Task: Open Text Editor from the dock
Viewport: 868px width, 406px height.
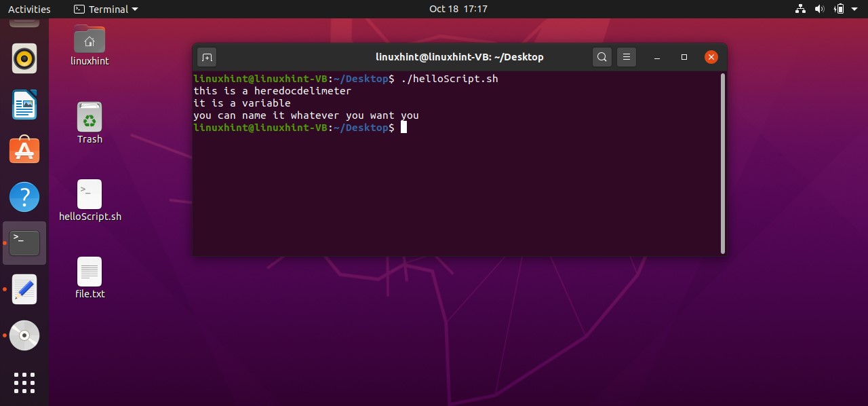Action: 24,289
